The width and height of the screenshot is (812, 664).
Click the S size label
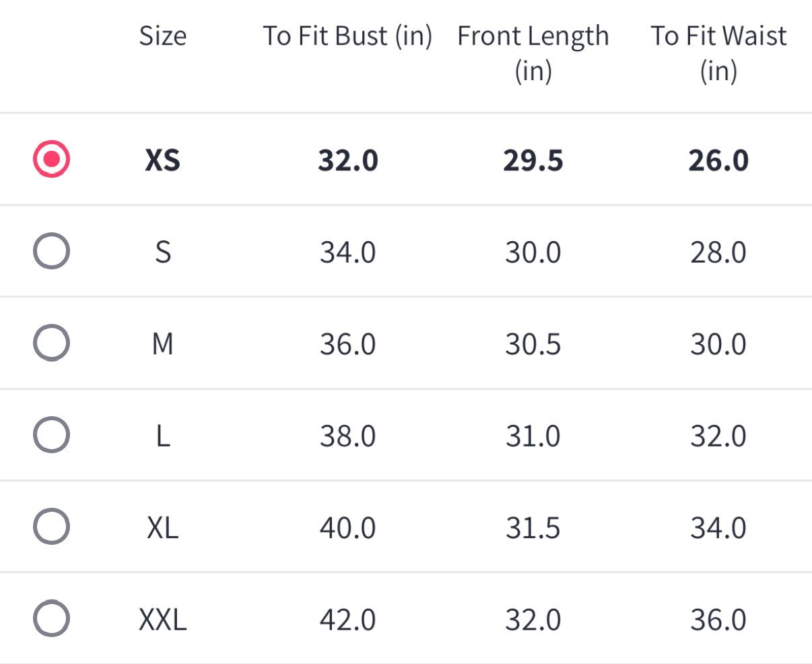pyautogui.click(x=163, y=253)
